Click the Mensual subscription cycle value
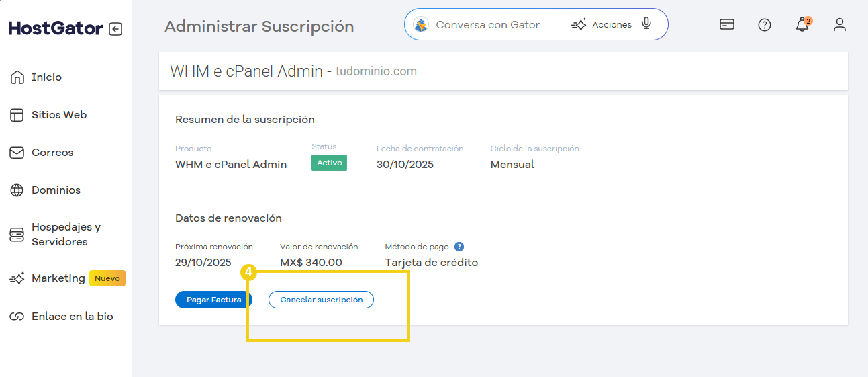 pos(512,165)
